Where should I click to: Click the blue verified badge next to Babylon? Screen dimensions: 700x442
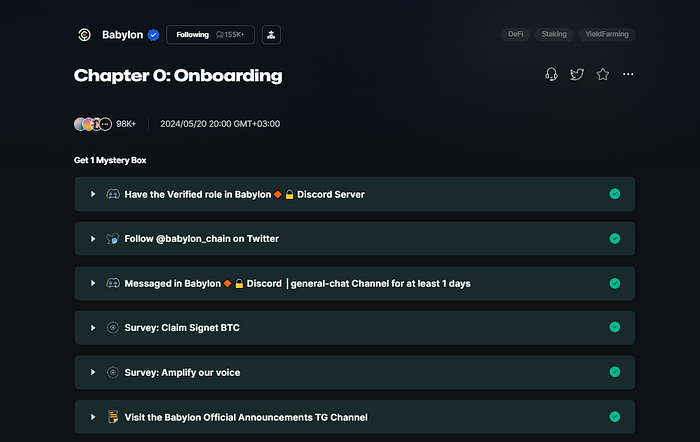(154, 35)
